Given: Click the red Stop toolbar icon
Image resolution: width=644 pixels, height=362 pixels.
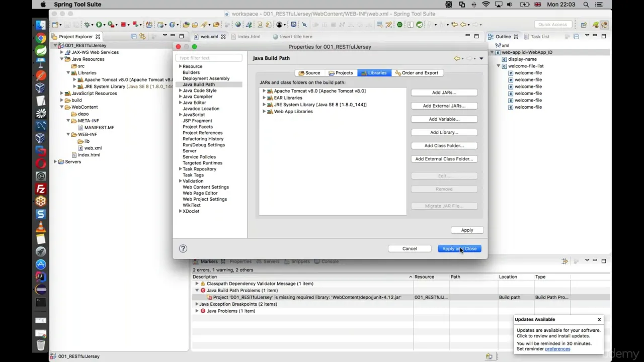Looking at the screenshot, I should click(123, 25).
